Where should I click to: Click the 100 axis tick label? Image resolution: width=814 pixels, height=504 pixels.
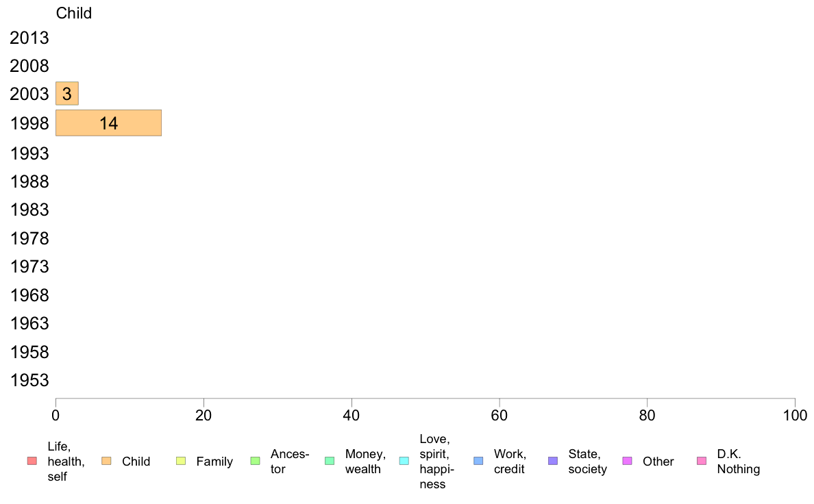[x=795, y=416]
